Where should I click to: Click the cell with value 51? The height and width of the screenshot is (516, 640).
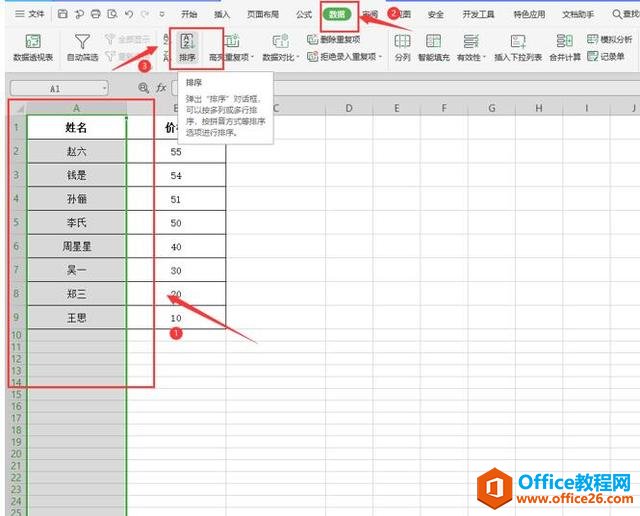[176, 199]
